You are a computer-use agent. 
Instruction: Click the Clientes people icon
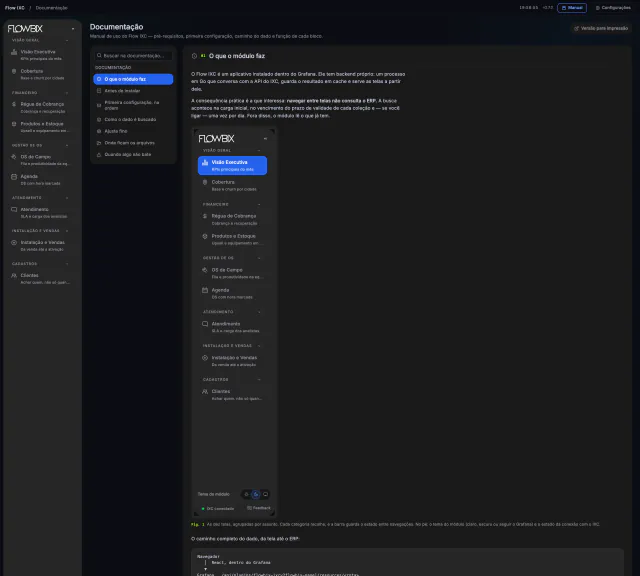(14, 276)
